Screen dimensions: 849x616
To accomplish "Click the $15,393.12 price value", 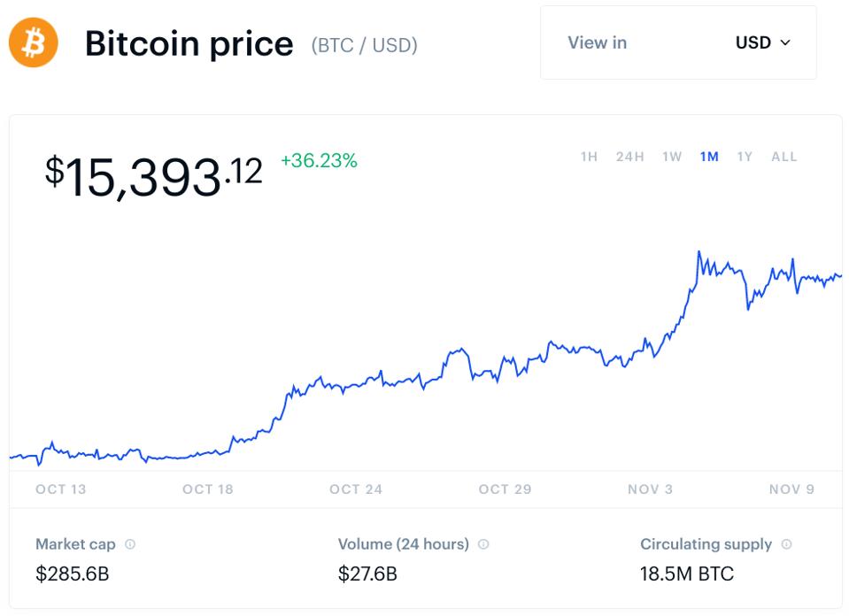I will tap(154, 173).
